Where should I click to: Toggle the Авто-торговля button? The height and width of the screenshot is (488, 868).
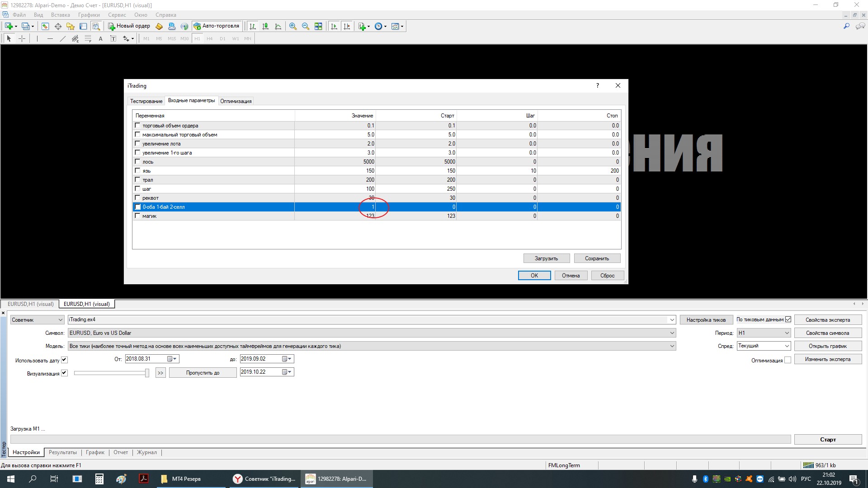click(x=217, y=26)
